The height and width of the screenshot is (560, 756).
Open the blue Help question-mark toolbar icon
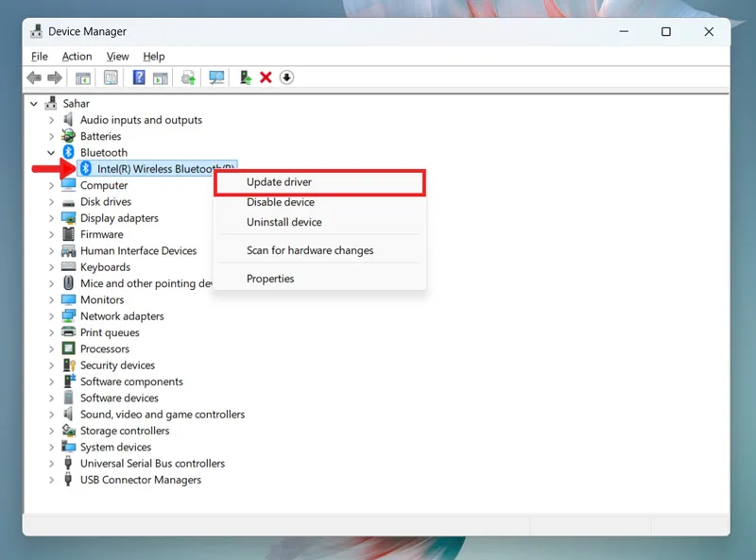click(x=139, y=77)
